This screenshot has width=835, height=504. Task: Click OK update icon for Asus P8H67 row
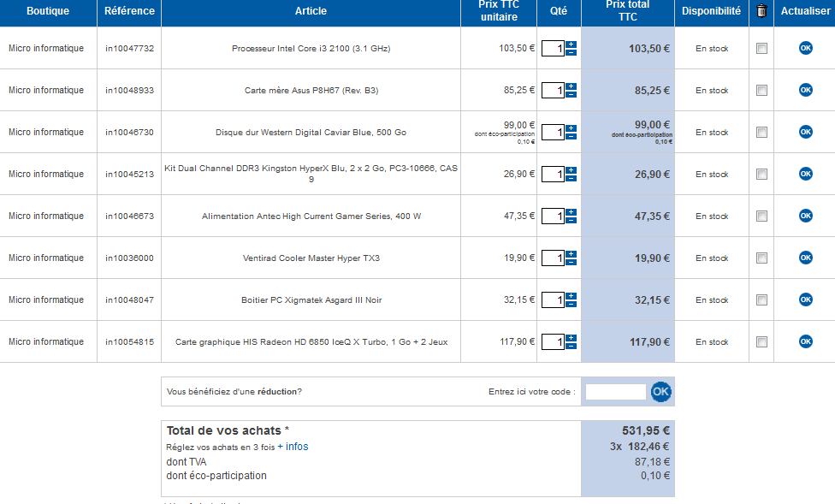pos(805,90)
